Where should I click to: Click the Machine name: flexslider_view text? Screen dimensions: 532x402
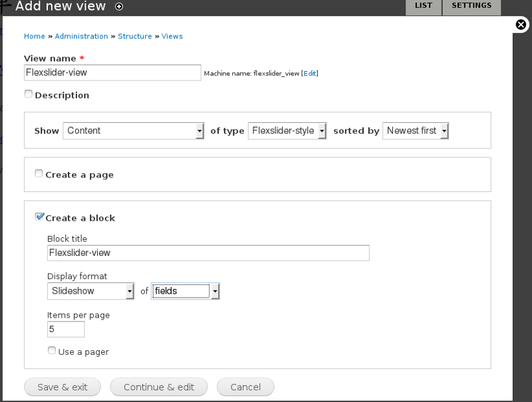tap(251, 73)
